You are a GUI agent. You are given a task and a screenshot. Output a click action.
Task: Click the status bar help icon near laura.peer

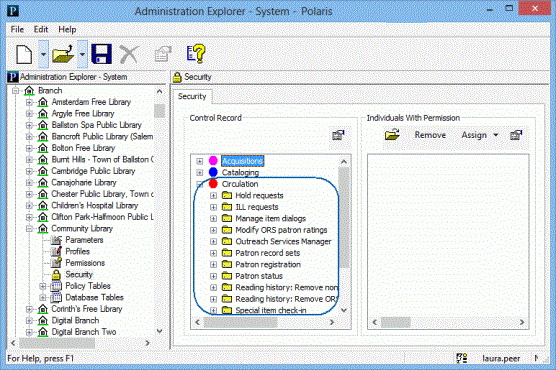tap(462, 358)
